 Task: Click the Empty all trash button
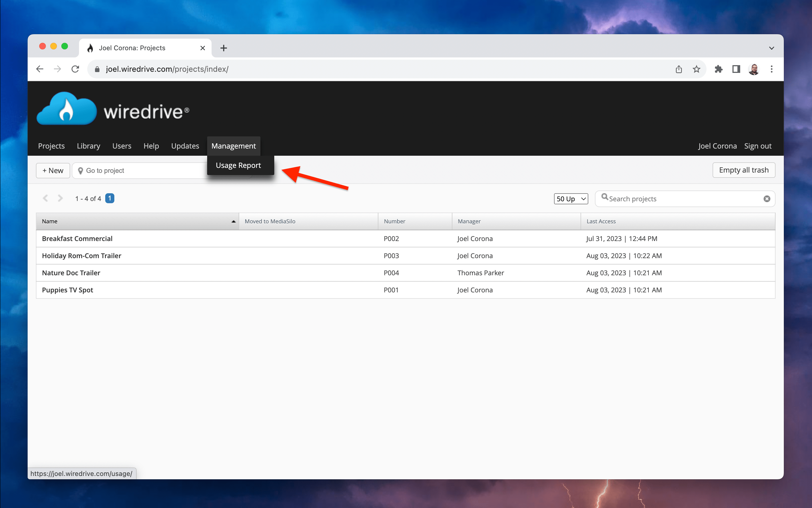click(x=744, y=170)
